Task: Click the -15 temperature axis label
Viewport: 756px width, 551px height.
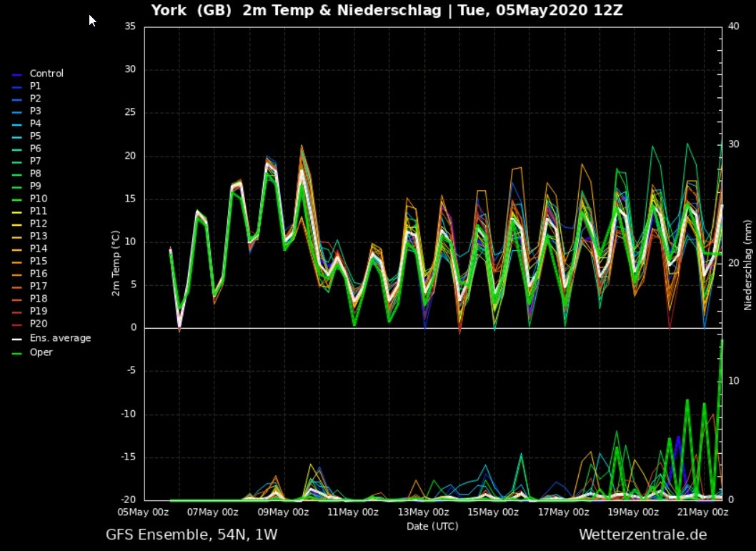Action: pyautogui.click(x=129, y=457)
